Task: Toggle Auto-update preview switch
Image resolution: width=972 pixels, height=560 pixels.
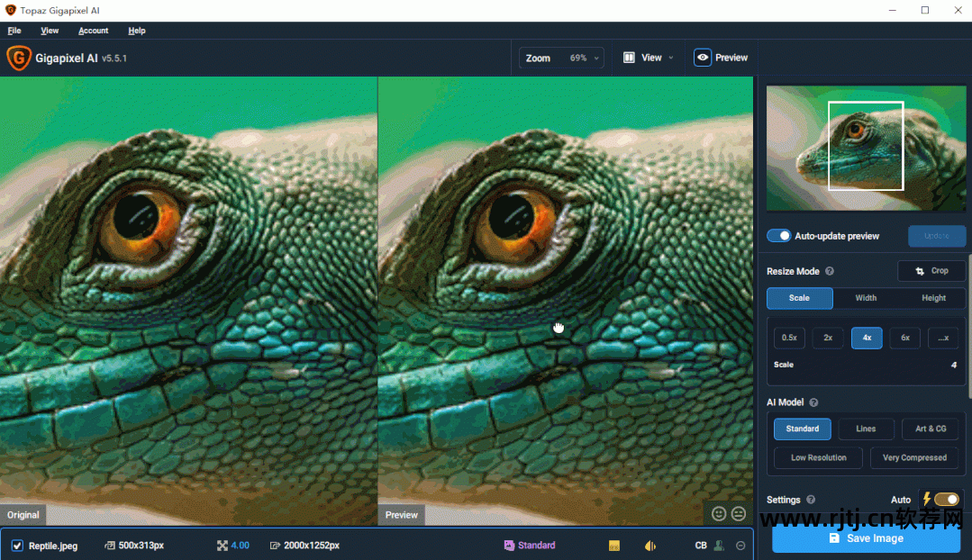Action: 778,236
